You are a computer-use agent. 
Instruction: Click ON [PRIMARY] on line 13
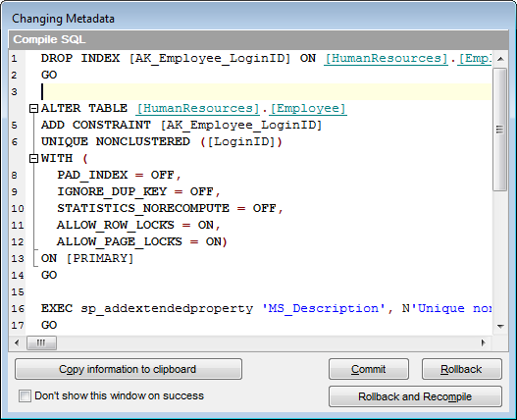(x=87, y=258)
